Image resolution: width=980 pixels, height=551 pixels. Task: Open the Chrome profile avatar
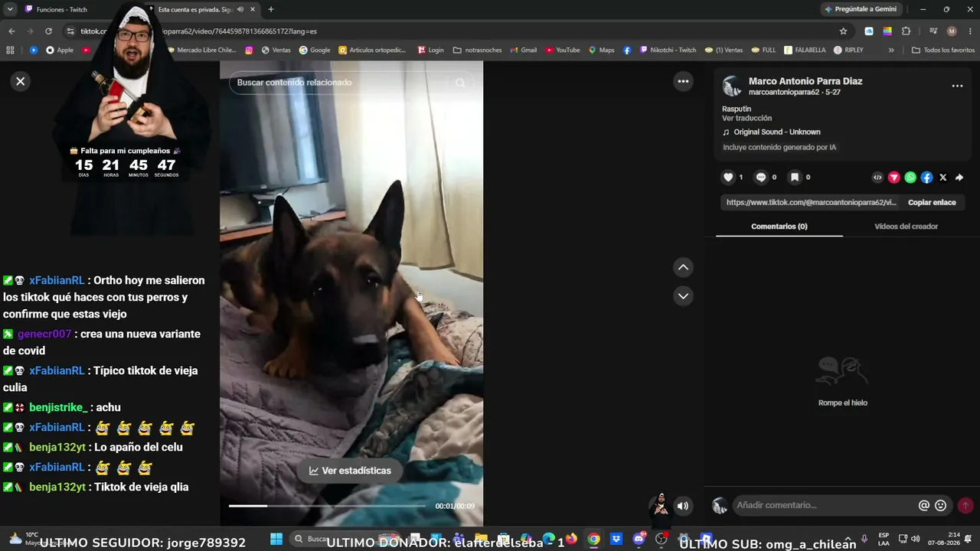(952, 31)
